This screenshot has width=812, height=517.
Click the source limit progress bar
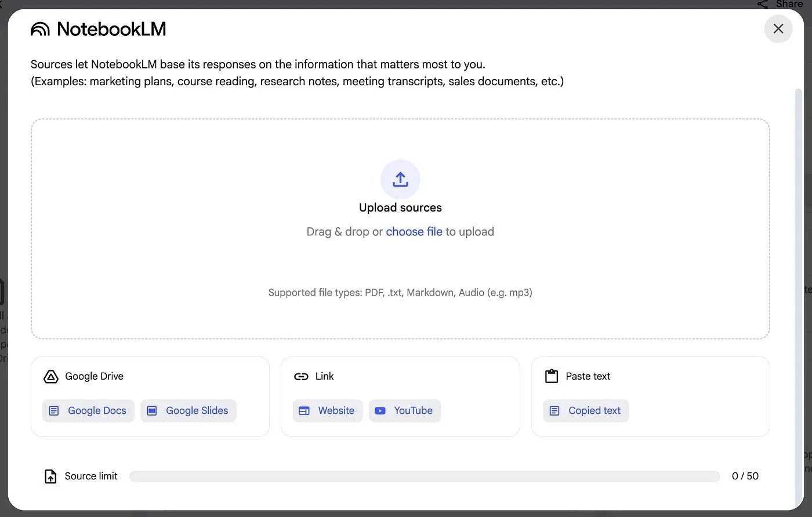point(424,476)
